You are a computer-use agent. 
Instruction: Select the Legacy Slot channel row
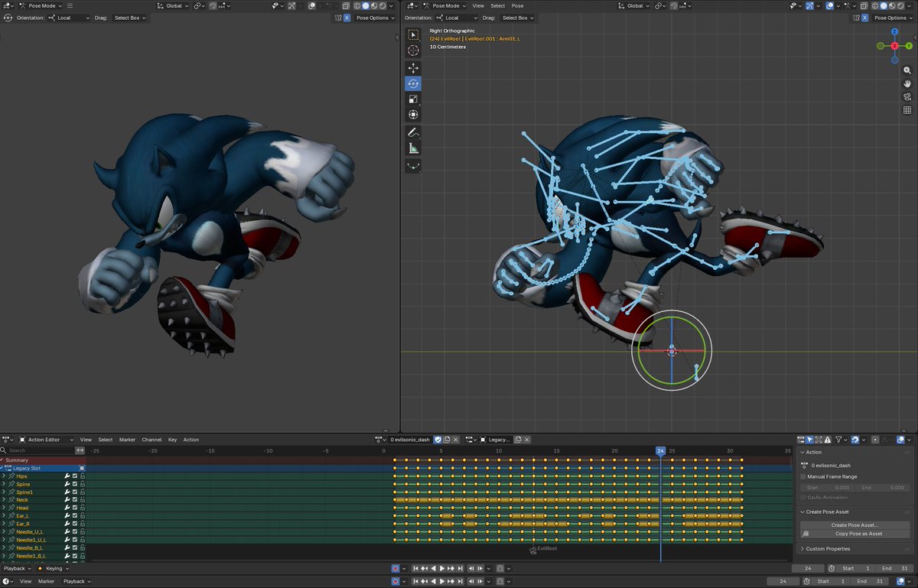point(43,468)
